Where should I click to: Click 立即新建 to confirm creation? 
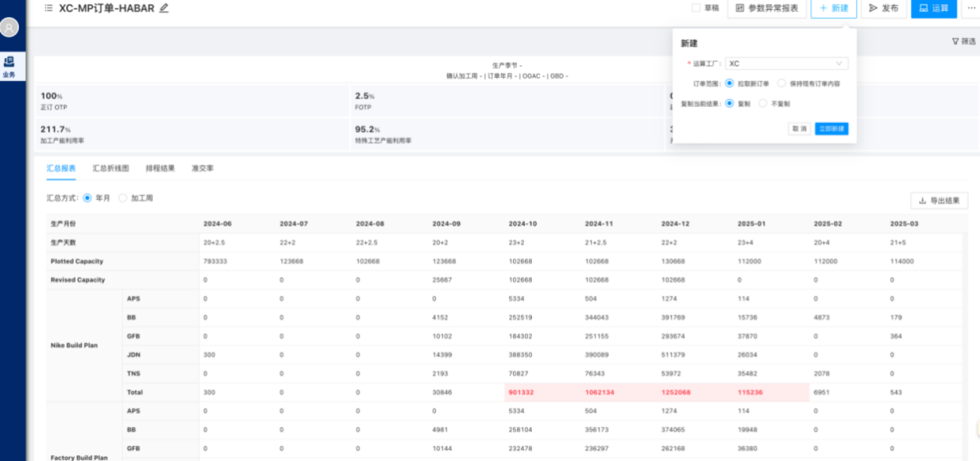pos(831,129)
